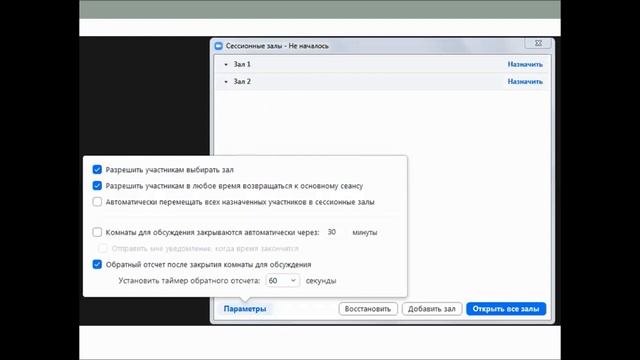Open countdown timer dropdown showing 60
Image resolution: width=640 pixels, height=360 pixels.
coord(283,281)
